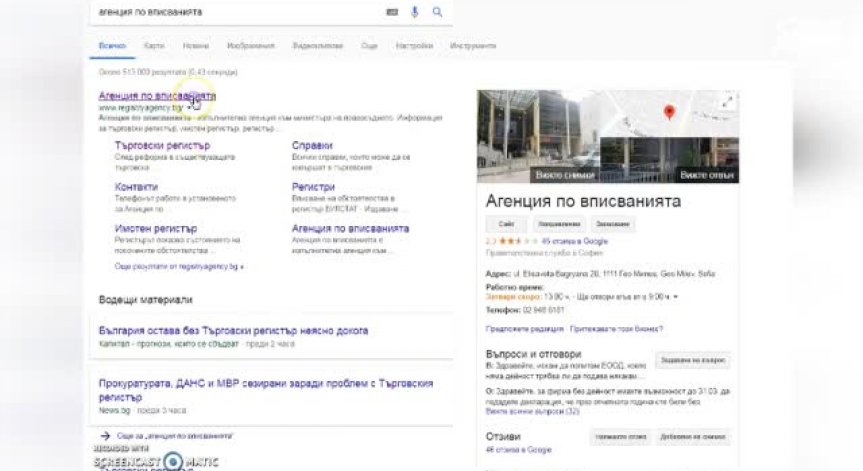Open the reviews in Google link under Отзиви
Image resolution: width=863 pixels, height=471 pixels.
(x=518, y=450)
